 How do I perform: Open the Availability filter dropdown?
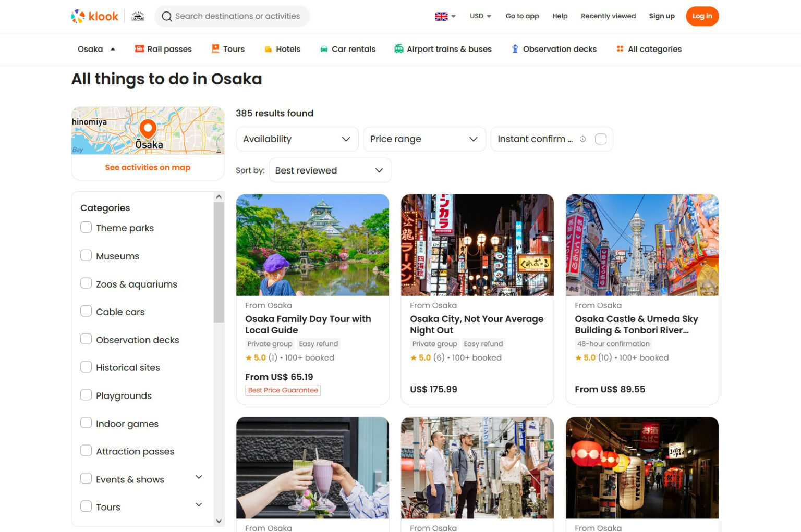pyautogui.click(x=296, y=139)
